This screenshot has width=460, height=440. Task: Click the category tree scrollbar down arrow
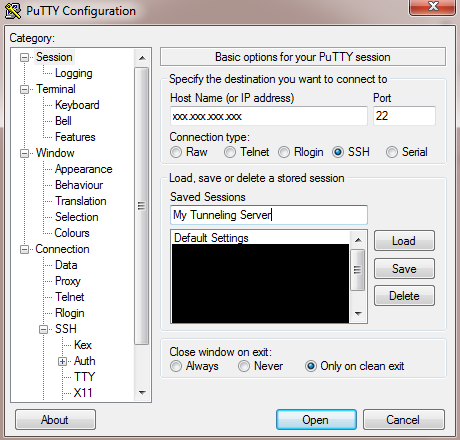coord(142,392)
